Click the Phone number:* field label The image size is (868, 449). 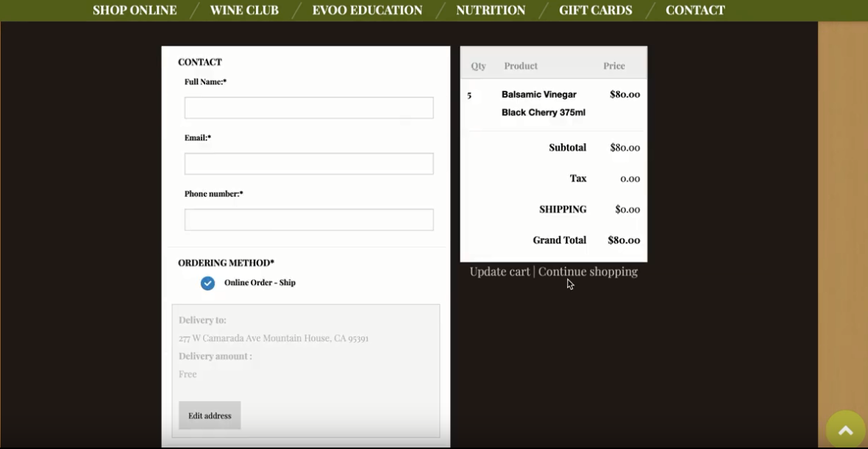213,193
